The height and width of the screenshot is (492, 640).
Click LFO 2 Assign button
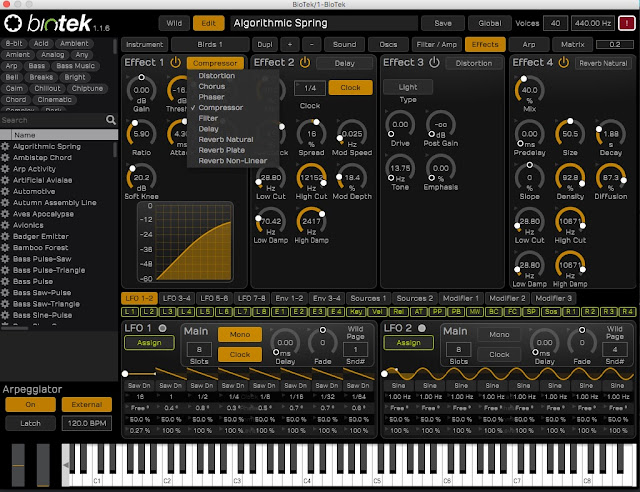[408, 343]
